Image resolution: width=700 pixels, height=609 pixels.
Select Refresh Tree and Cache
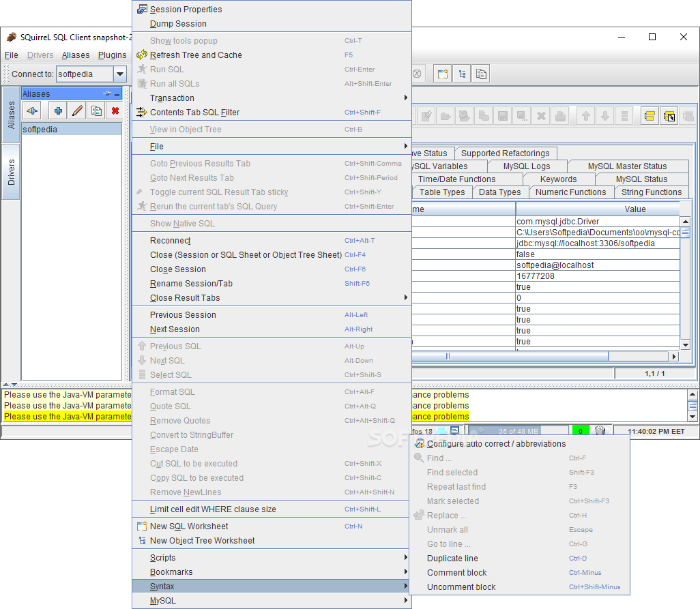pyautogui.click(x=272, y=55)
